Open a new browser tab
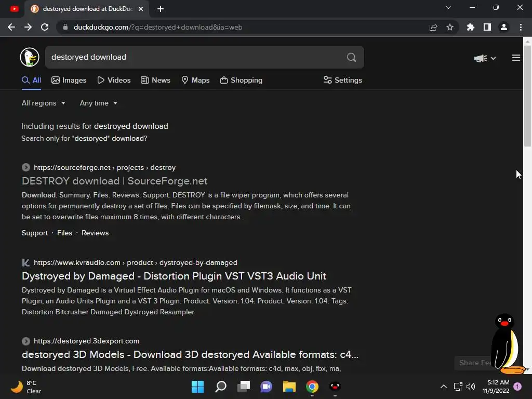532x399 pixels. (161, 9)
